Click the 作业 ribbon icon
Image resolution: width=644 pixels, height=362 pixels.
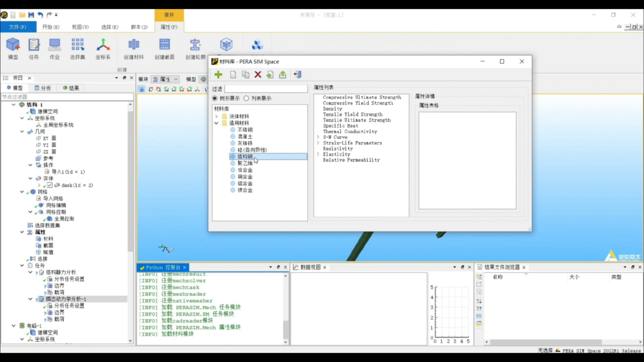(x=55, y=45)
